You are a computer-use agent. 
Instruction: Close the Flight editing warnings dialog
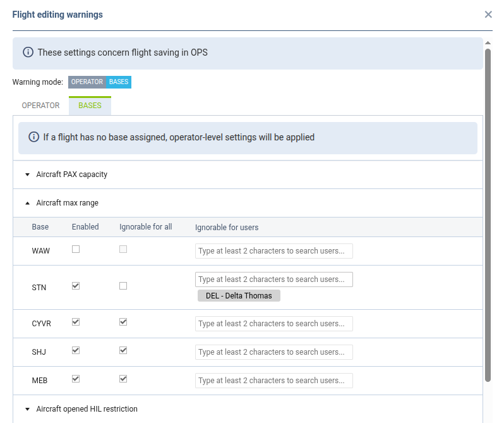[488, 15]
